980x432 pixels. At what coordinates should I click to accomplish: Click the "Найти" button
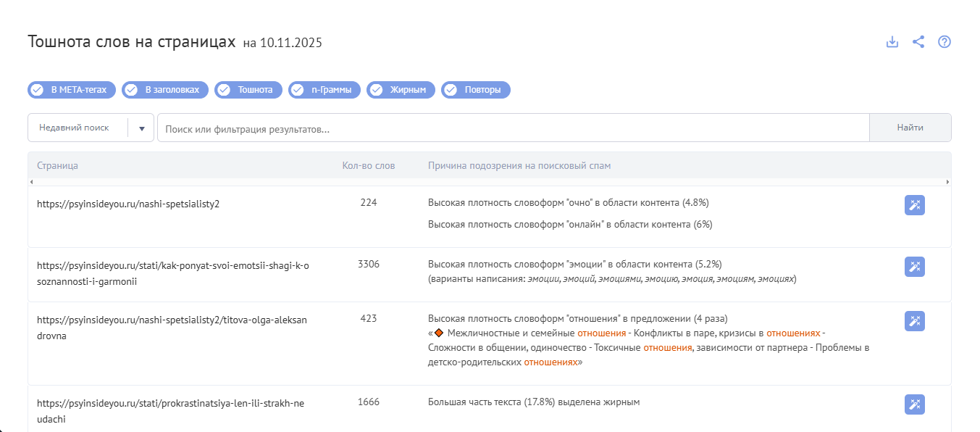(910, 128)
